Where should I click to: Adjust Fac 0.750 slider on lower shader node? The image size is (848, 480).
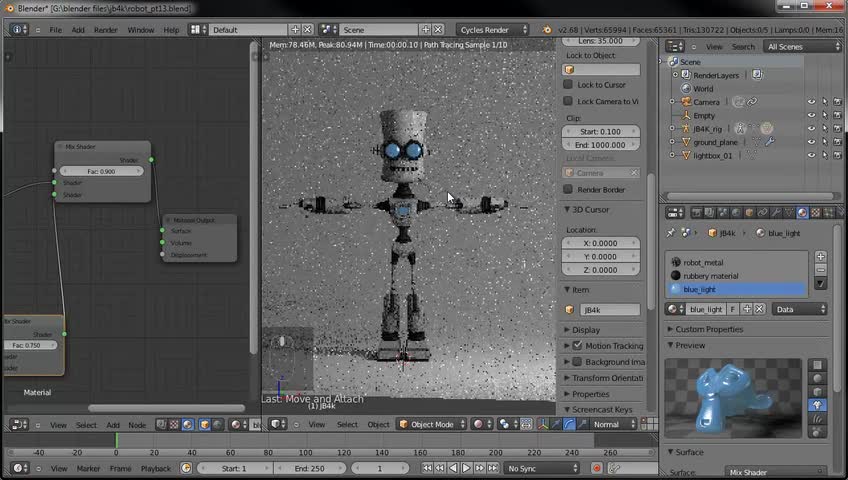[30, 345]
